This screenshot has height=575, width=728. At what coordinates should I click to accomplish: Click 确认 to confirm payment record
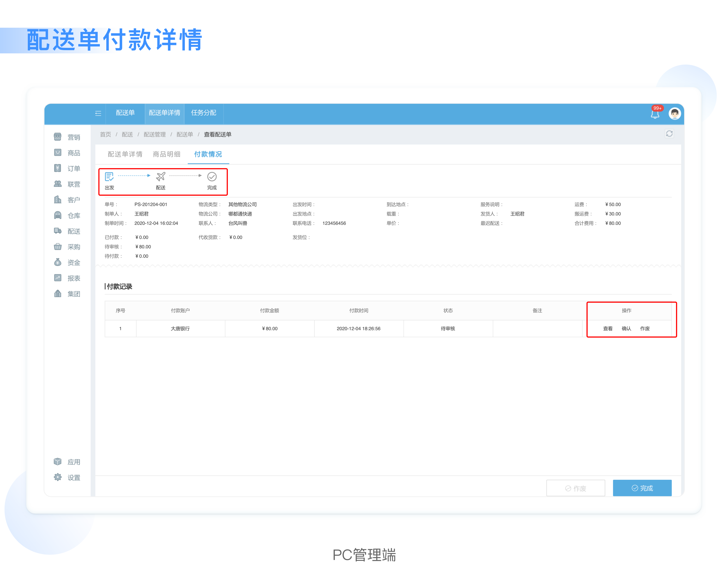point(626,329)
